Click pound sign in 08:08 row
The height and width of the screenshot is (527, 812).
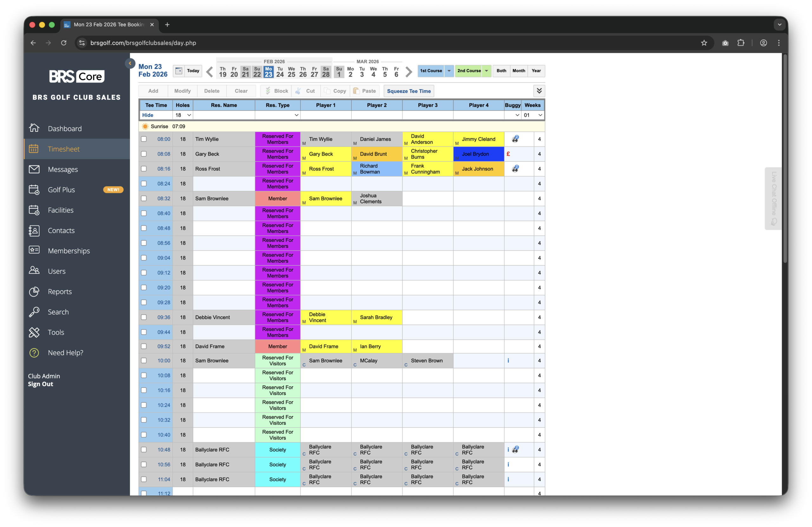tap(508, 154)
